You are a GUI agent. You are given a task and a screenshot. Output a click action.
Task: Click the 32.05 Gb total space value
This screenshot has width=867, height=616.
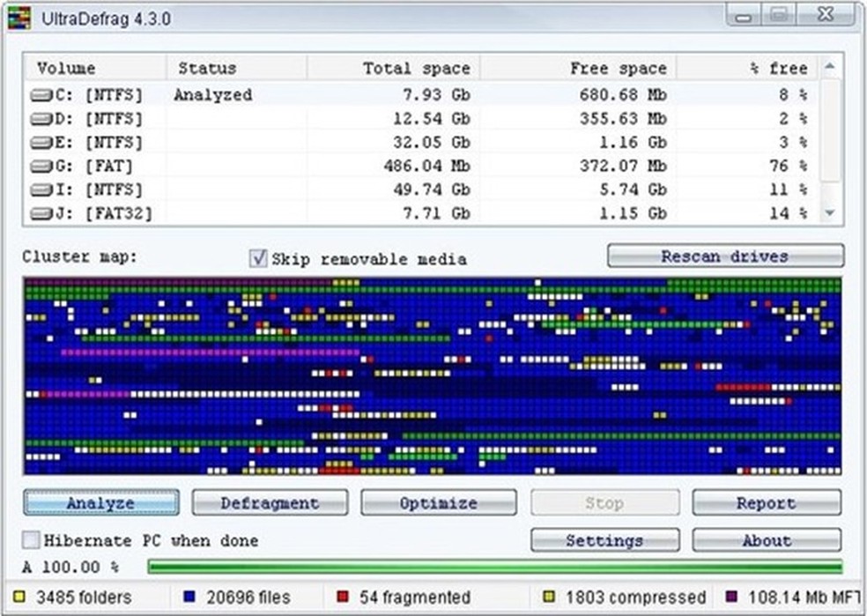(x=431, y=142)
